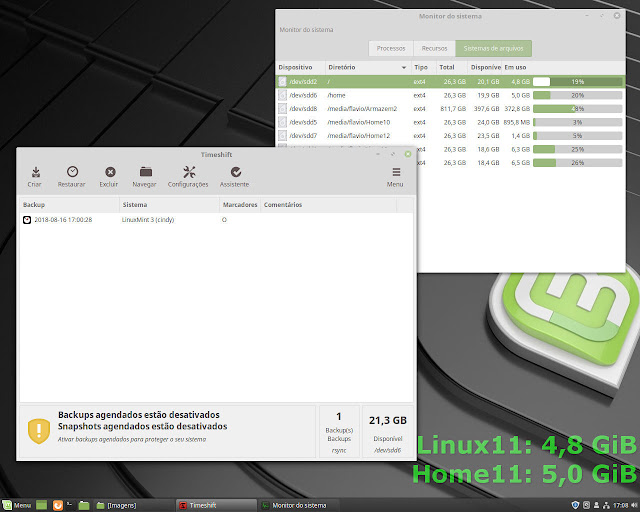This screenshot has width=640, height=512.
Task: Click the Restaurar clock icon in Timeshift
Action: click(72, 172)
